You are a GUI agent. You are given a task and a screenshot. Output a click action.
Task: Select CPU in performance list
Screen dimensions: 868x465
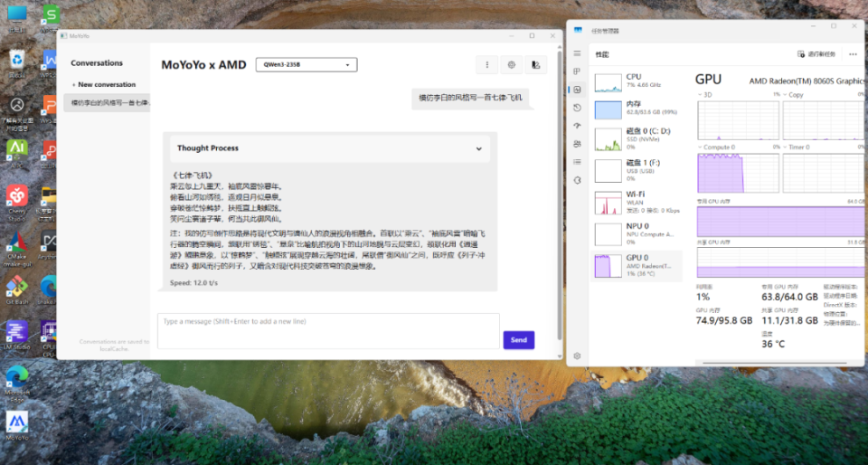[637, 82]
